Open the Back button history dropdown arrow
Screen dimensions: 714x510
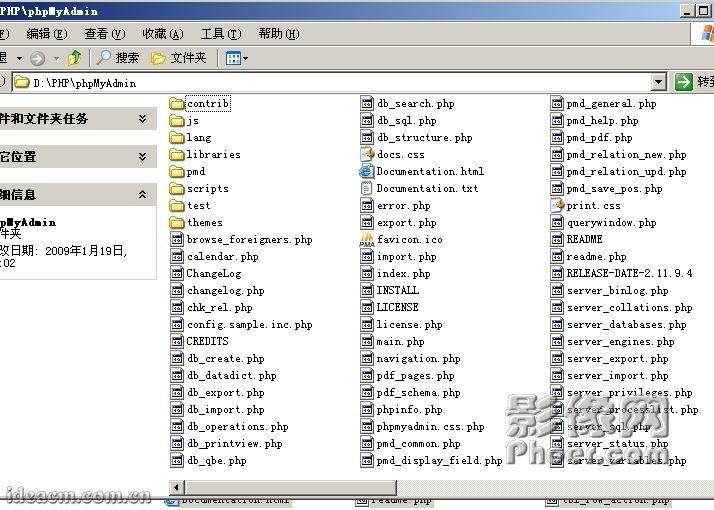click(x=19, y=58)
